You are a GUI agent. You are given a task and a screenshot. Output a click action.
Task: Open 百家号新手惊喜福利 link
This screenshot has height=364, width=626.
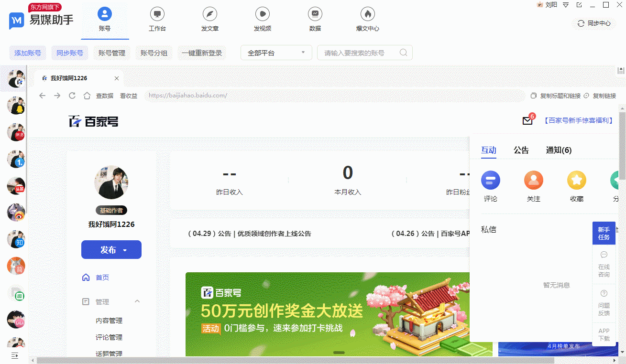pyautogui.click(x=579, y=121)
